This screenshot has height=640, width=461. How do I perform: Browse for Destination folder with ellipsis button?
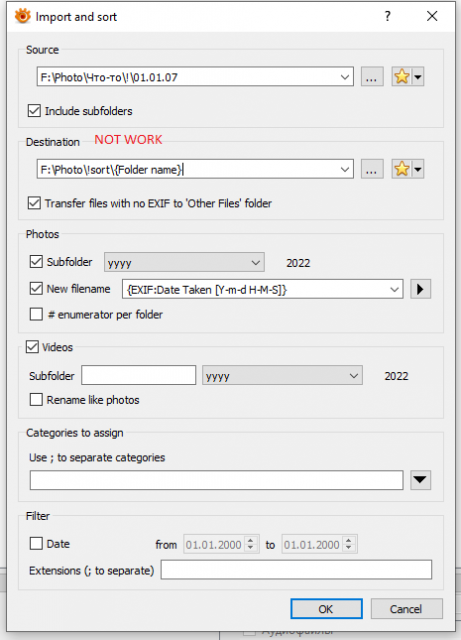372,169
